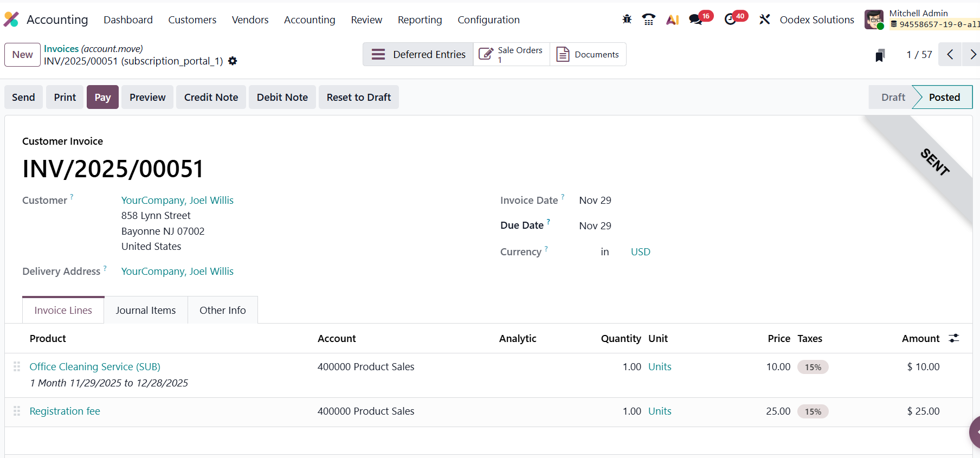The width and height of the screenshot is (980, 458).
Task: Switch status to Draft in statusbar
Action: click(893, 97)
